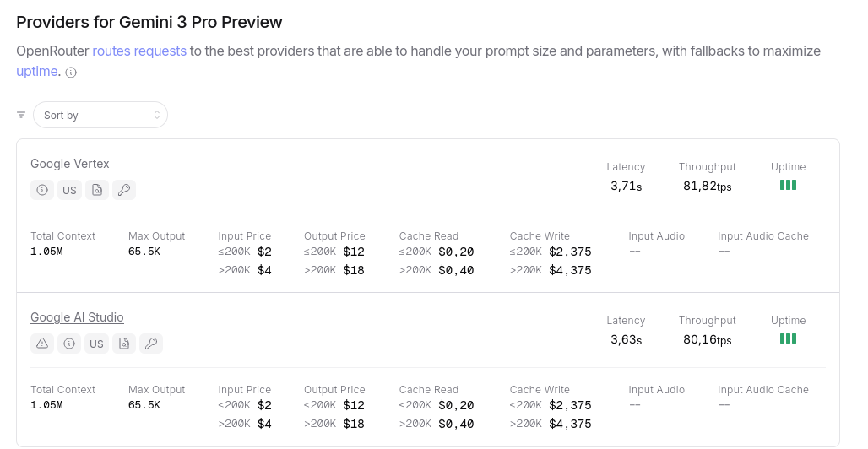868x449 pixels.
Task: Click the US region badge under Google AI Studio
Action: coord(96,344)
